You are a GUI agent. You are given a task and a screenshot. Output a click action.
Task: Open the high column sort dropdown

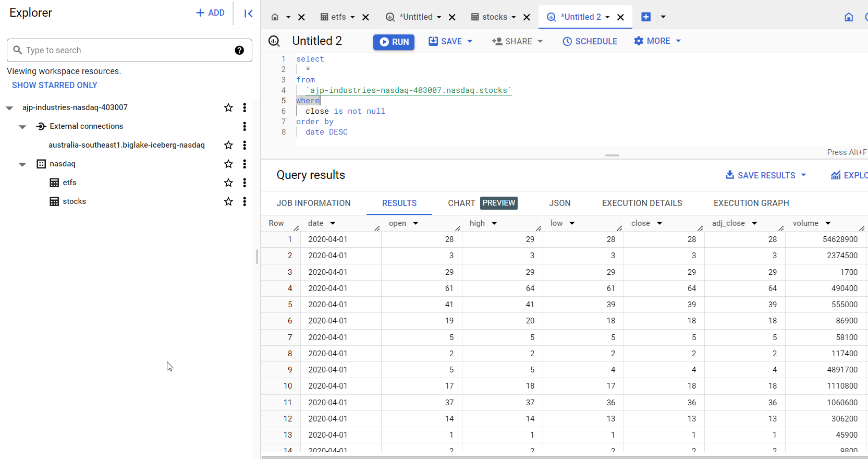(x=494, y=223)
